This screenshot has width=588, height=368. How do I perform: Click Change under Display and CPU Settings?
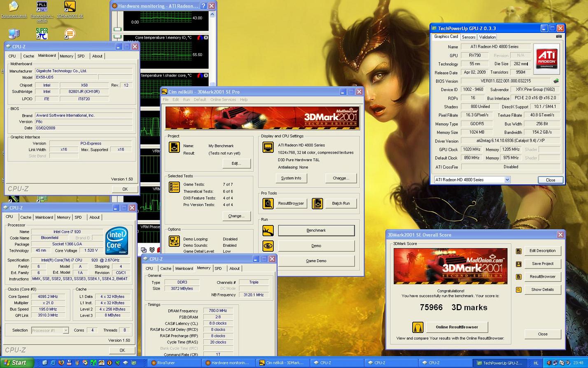pyautogui.click(x=341, y=178)
